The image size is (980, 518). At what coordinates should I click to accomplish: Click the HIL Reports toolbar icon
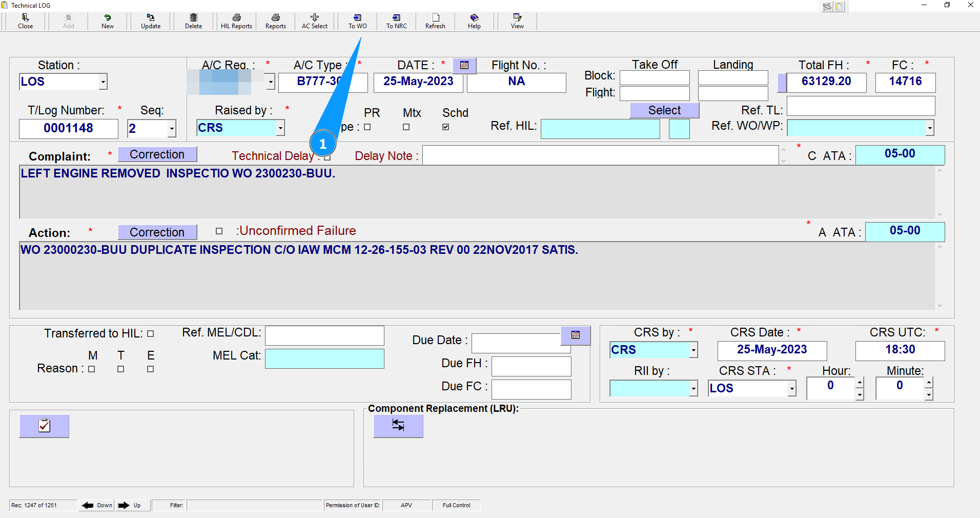click(236, 21)
